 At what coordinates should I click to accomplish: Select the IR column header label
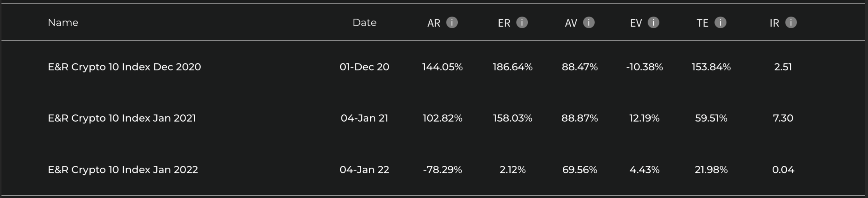(774, 23)
